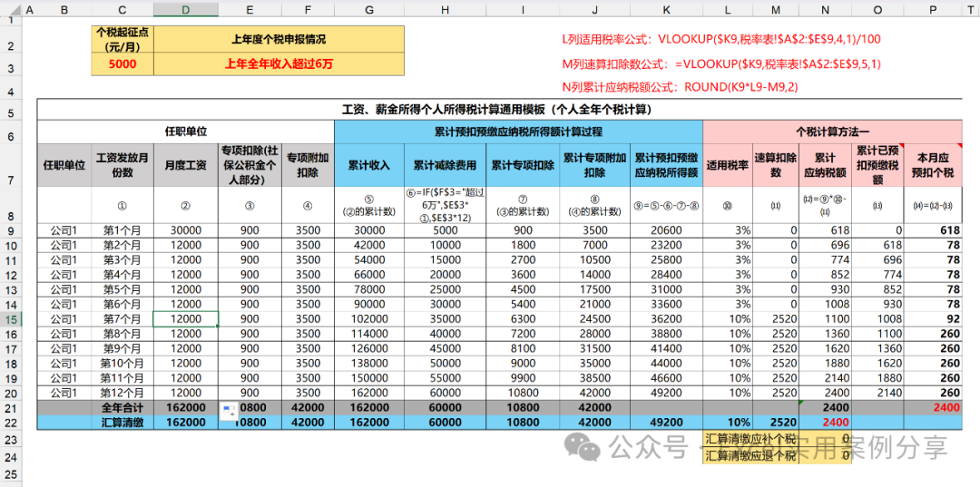Select row 22 header
980x487 pixels.
pos(11,422)
